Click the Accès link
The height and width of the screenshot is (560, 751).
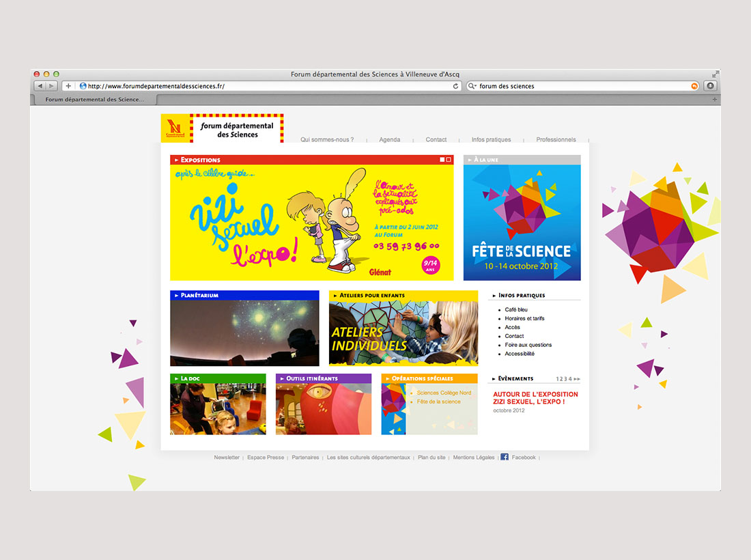512,327
